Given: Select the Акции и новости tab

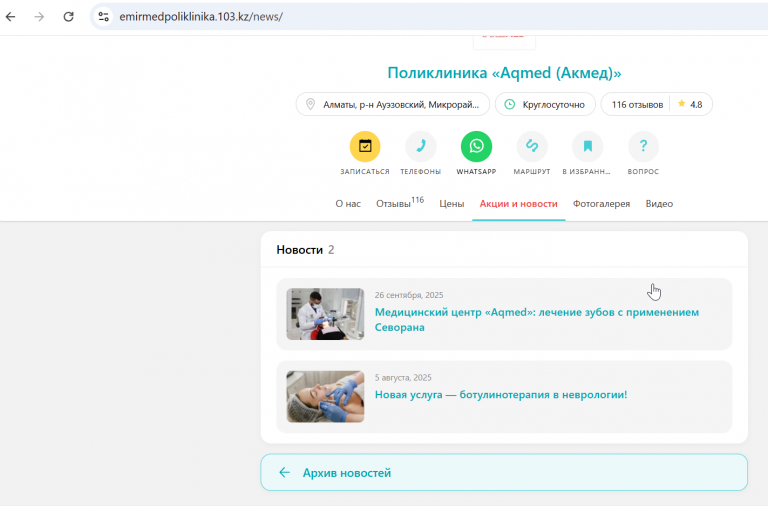Looking at the screenshot, I should 518,204.
